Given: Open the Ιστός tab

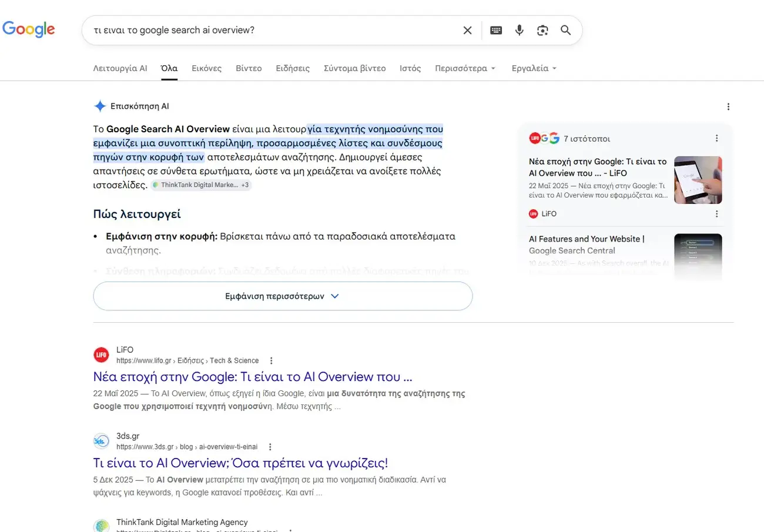Looking at the screenshot, I should [x=410, y=68].
